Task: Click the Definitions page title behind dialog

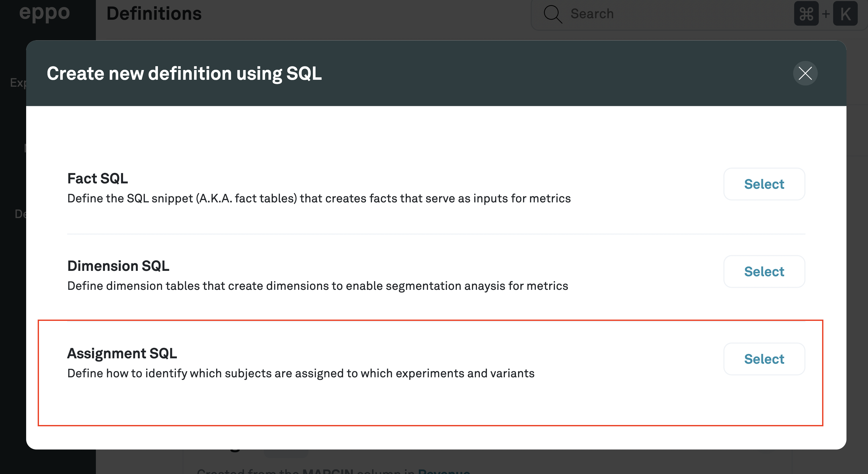Action: pyautogui.click(x=154, y=14)
